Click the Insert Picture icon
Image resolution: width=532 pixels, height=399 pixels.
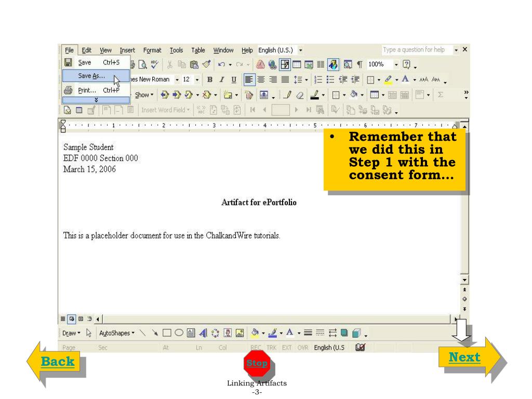pyautogui.click(x=240, y=333)
